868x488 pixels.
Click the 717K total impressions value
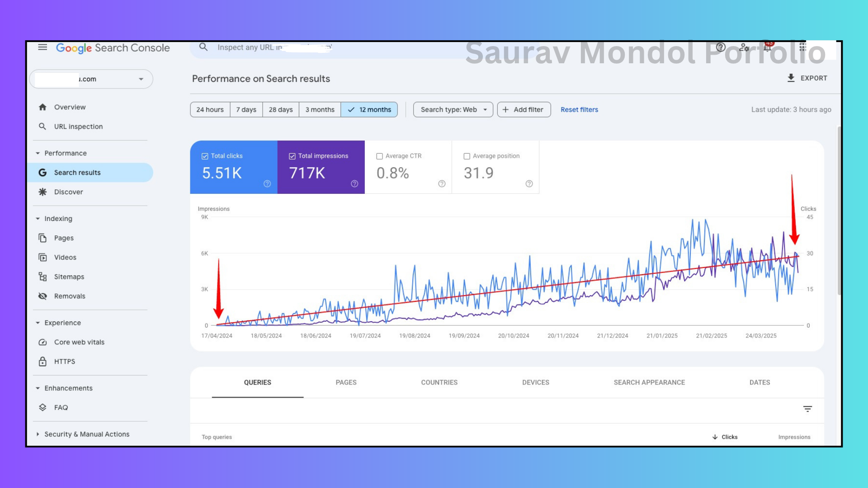tap(307, 173)
